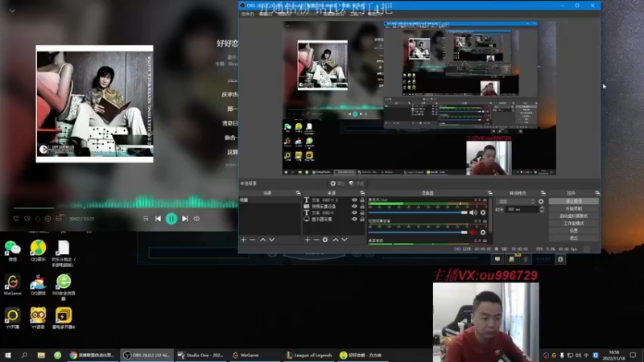Viewport: 644px width, 362px height.
Task: Open the music player volume control
Action: 196,219
